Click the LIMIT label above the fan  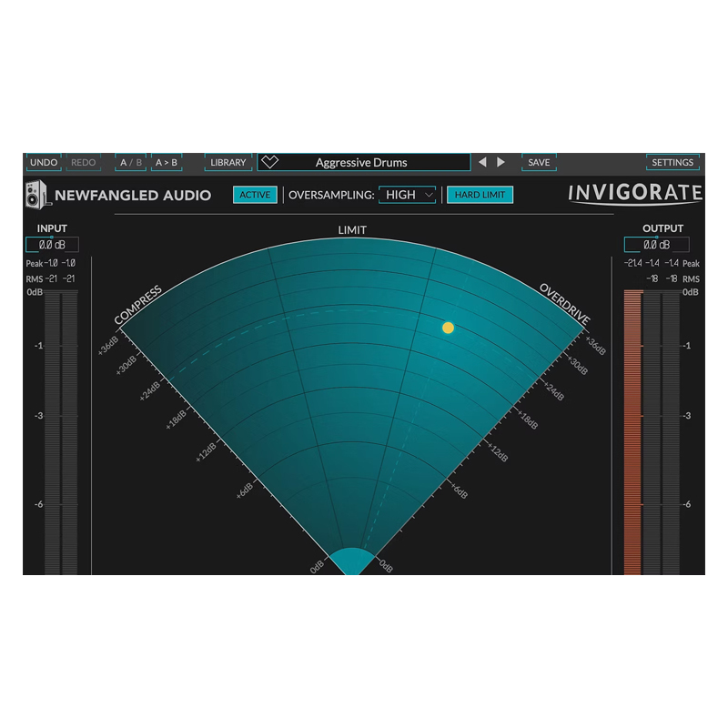(x=352, y=230)
